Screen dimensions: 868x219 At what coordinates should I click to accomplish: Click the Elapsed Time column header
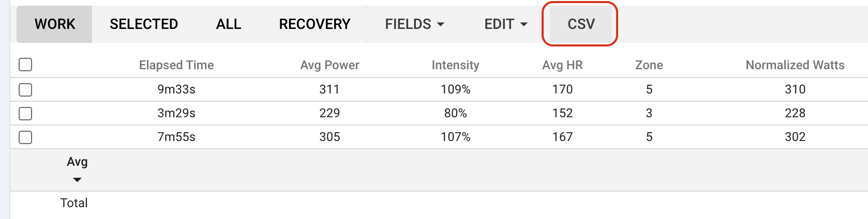pyautogui.click(x=176, y=65)
